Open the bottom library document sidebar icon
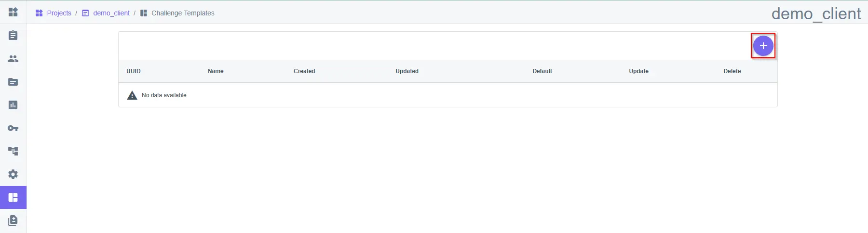This screenshot has height=233, width=868. (x=13, y=220)
